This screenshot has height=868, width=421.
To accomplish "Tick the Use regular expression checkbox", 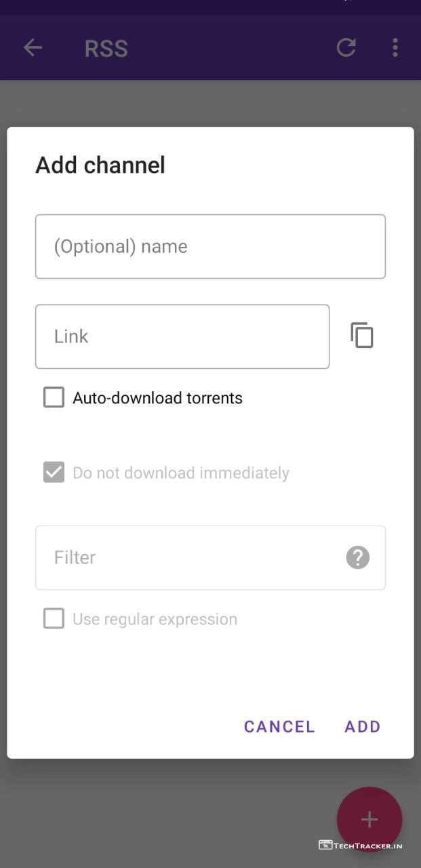I will 54,618.
